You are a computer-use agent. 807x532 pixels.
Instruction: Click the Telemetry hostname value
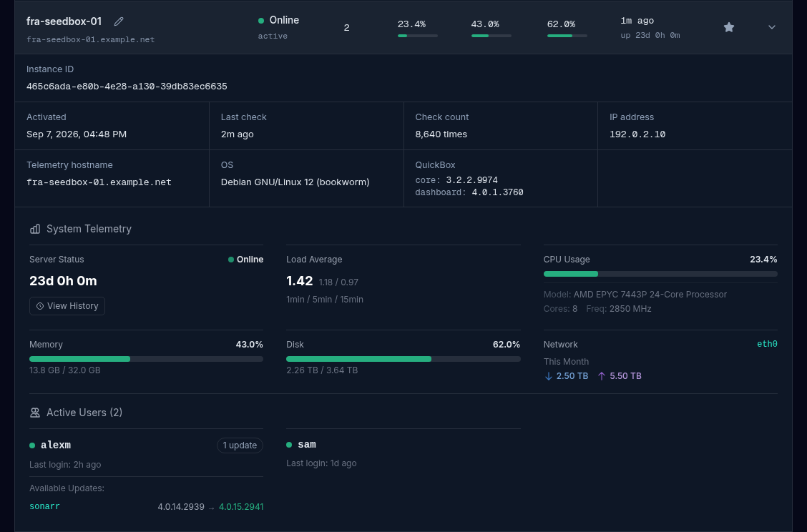pyautogui.click(x=99, y=182)
